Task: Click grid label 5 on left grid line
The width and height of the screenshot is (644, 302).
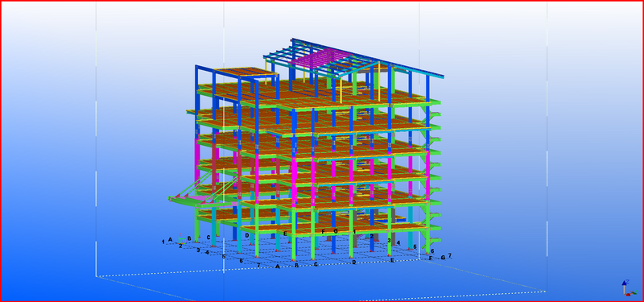Action: click(224, 256)
